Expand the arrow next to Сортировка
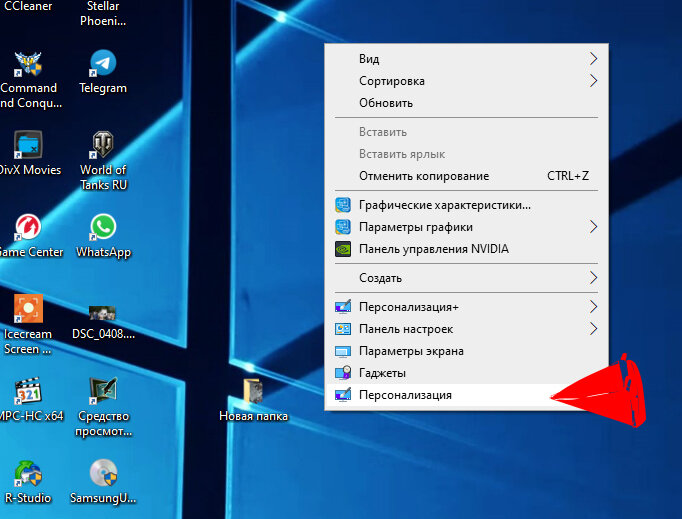The image size is (682, 519). [x=593, y=81]
